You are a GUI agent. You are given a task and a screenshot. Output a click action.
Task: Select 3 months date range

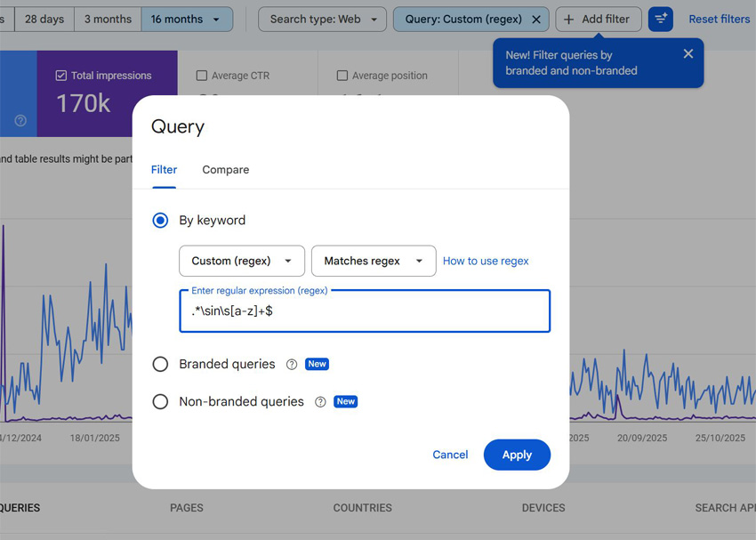click(108, 20)
